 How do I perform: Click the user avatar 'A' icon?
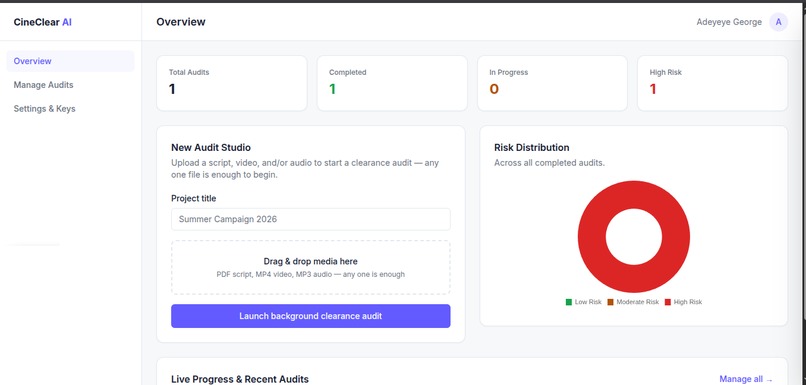pos(778,22)
